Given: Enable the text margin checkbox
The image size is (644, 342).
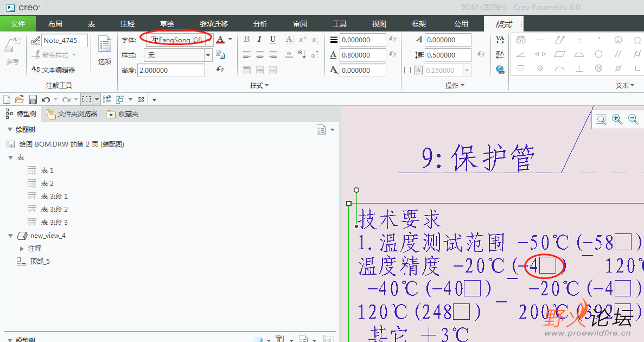Looking at the screenshot, I should (x=407, y=70).
